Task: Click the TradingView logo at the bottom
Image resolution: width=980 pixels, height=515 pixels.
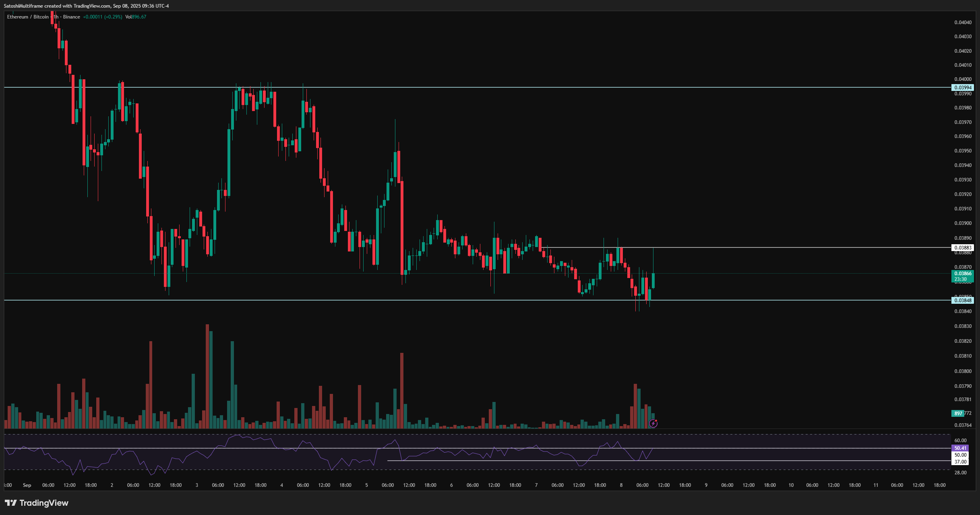Action: coord(37,503)
